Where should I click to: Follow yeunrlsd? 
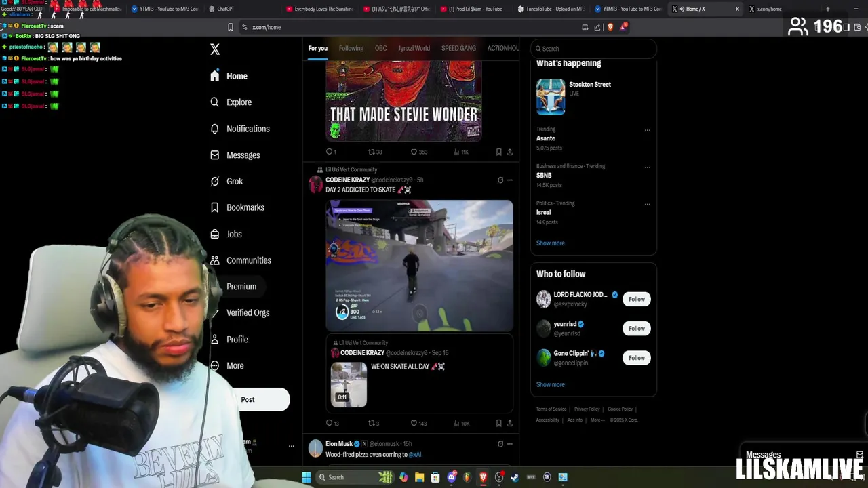[636, 328]
